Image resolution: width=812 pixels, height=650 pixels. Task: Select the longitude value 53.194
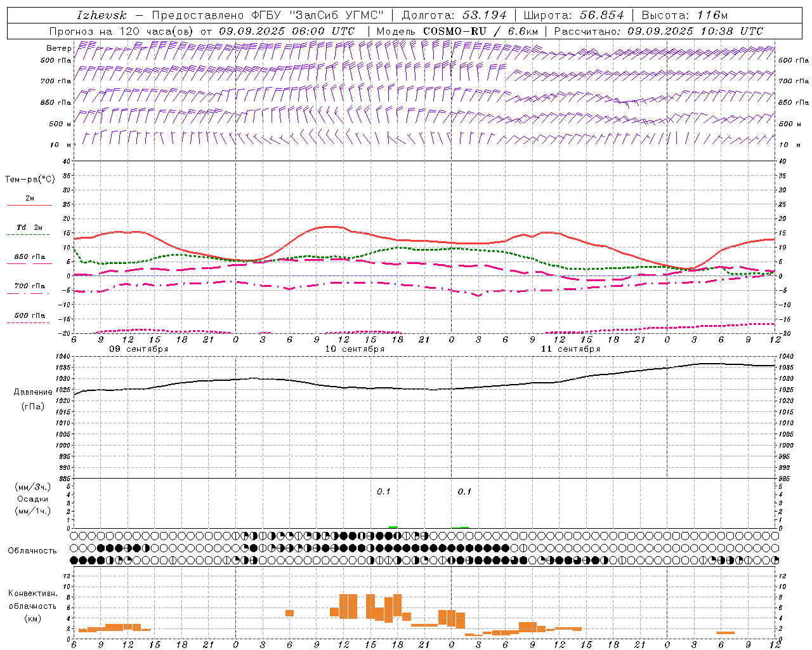485,15
